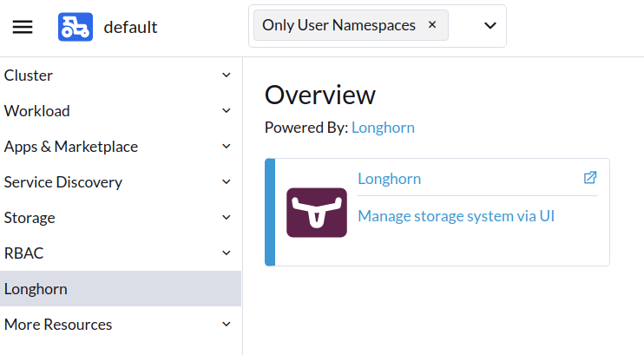Click the Longhorn bull logo
Screen dimensions: 644x355
pyautogui.click(x=317, y=213)
